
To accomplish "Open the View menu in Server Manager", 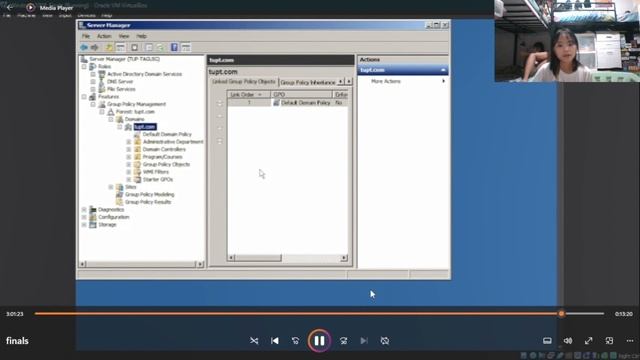I will (124, 36).
